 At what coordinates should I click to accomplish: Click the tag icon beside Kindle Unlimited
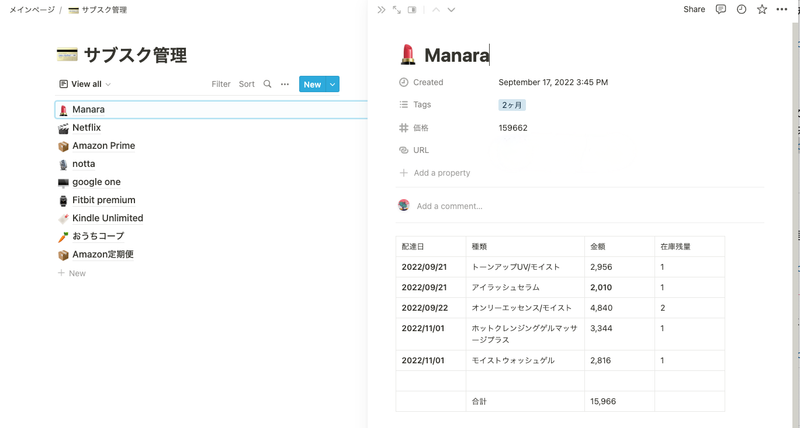coord(63,219)
